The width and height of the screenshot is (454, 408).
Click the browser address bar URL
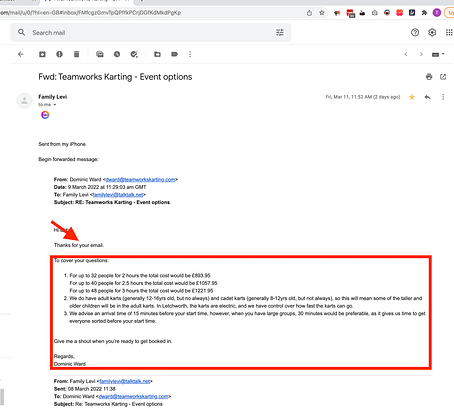(91, 13)
